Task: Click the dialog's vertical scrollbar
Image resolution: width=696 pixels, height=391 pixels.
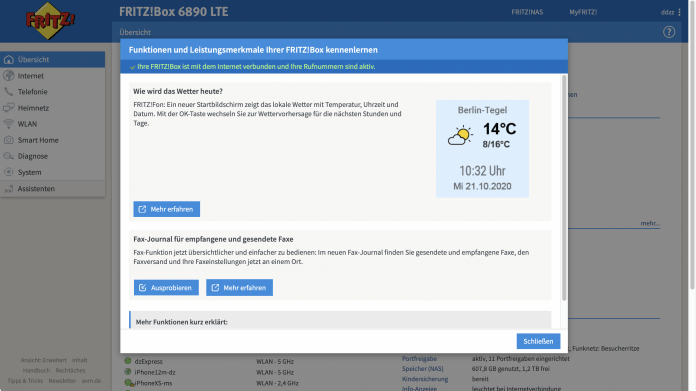Action: (x=564, y=188)
